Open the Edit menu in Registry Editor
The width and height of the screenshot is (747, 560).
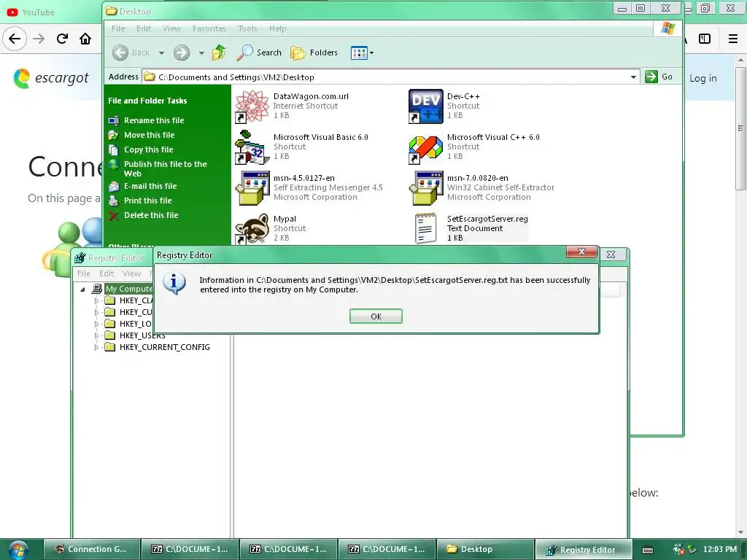(107, 273)
